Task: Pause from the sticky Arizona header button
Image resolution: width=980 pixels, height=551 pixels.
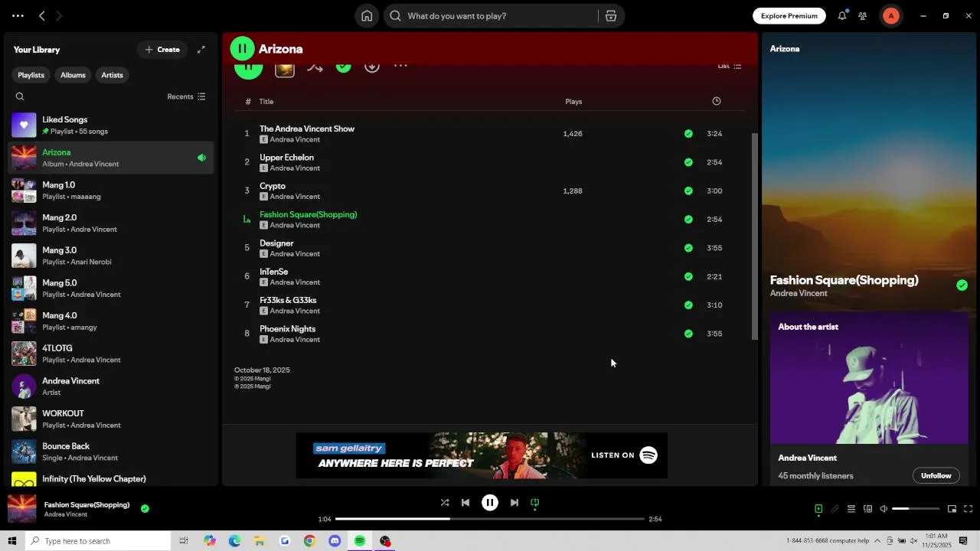Action: tap(242, 48)
